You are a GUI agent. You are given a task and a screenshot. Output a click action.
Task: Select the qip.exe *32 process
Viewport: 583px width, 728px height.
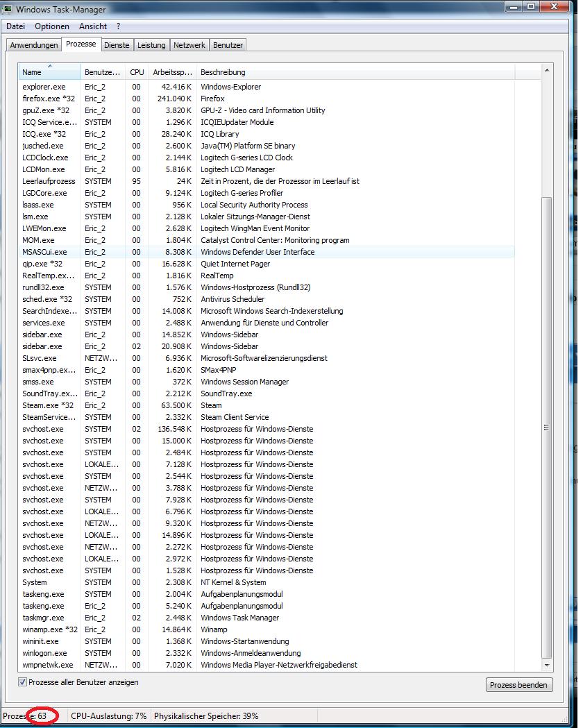coord(267,264)
